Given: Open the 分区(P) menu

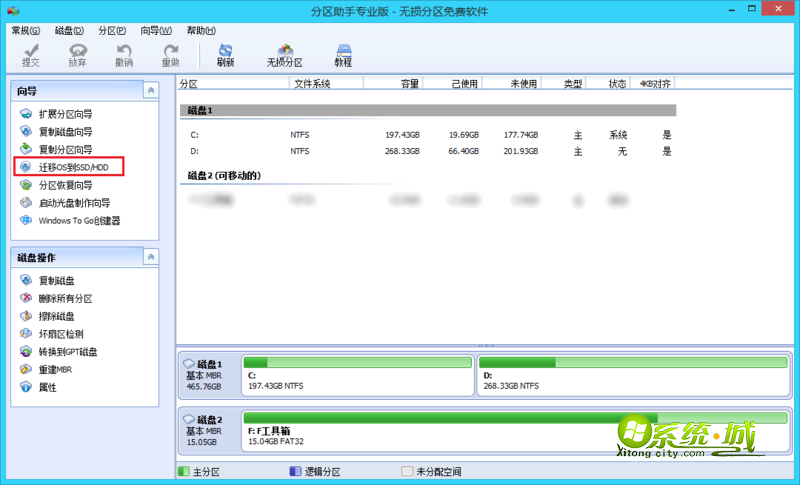Looking at the screenshot, I should click(112, 31).
